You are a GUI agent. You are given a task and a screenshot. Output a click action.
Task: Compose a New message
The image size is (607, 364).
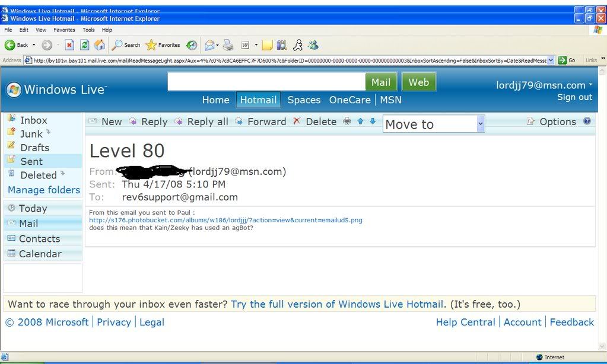click(x=106, y=122)
